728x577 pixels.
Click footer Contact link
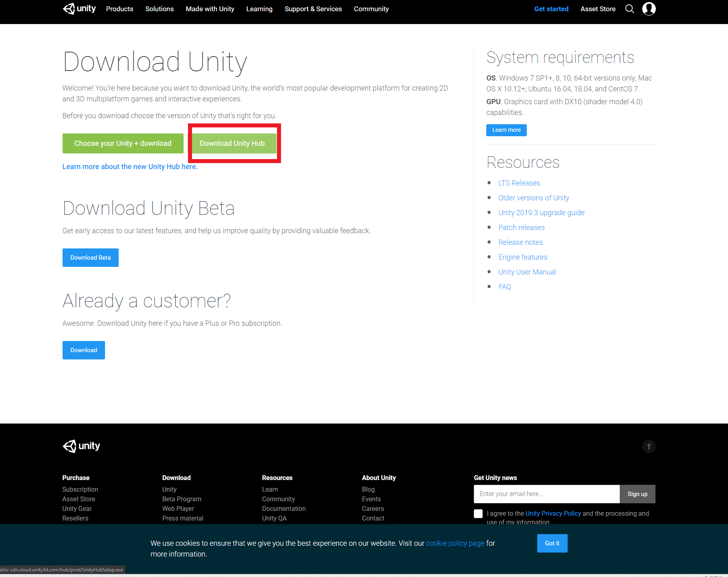(x=373, y=518)
